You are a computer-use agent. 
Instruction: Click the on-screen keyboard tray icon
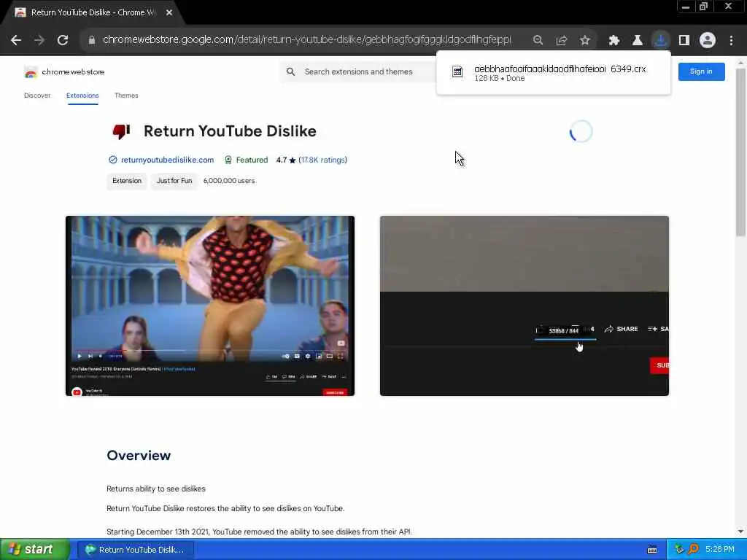652,550
